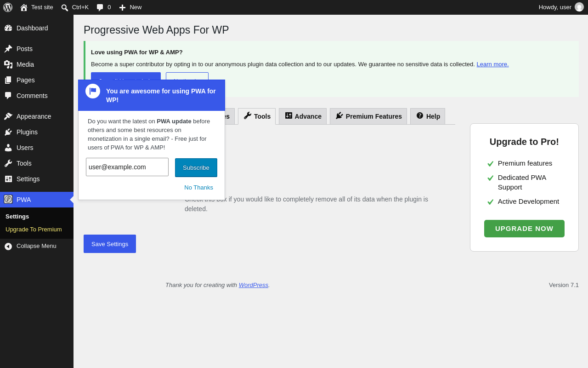Go to Dashboard via its gauge icon
588x368 pixels.
8,28
